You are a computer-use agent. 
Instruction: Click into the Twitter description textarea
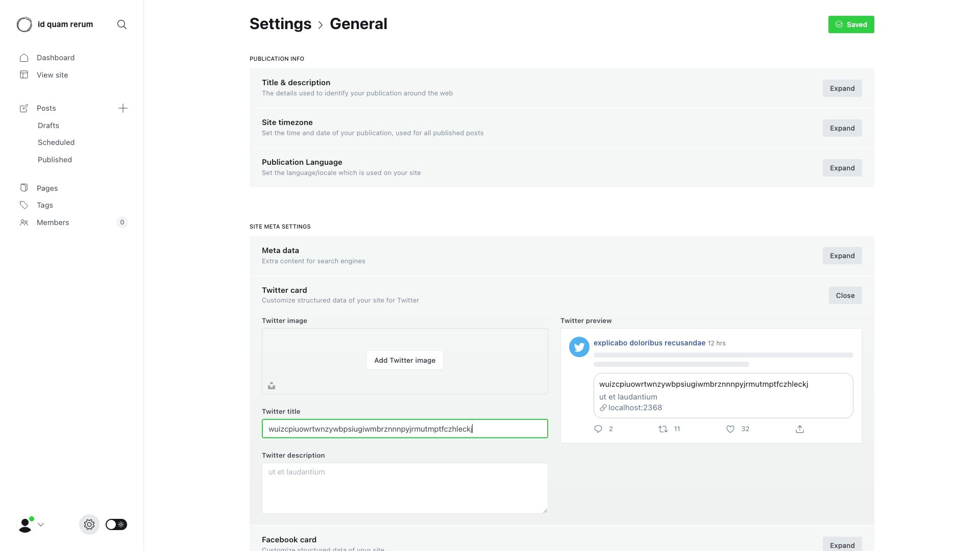405,488
